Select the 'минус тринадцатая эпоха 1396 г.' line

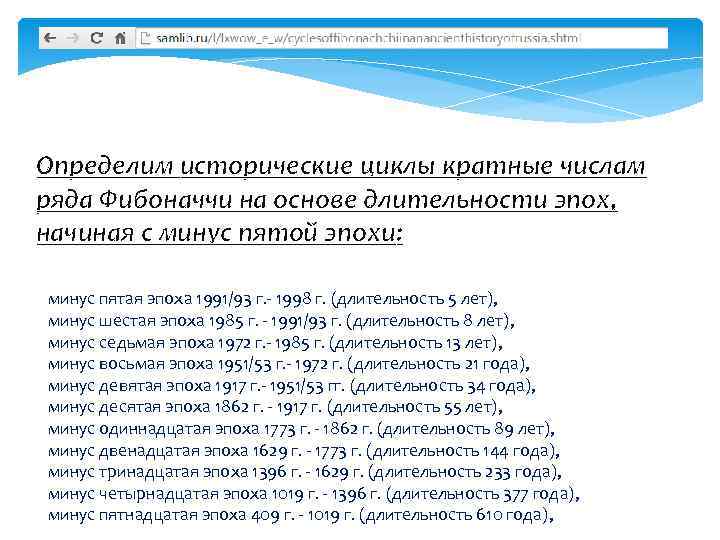[304, 472]
